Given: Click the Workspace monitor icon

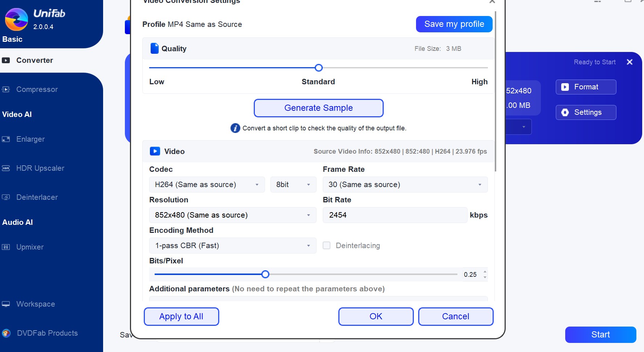Looking at the screenshot, I should click(x=6, y=304).
